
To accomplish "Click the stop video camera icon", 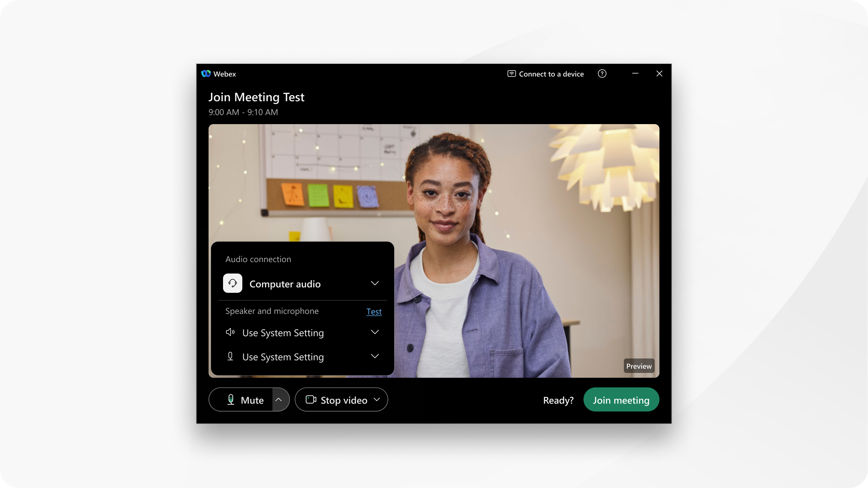I will point(310,399).
